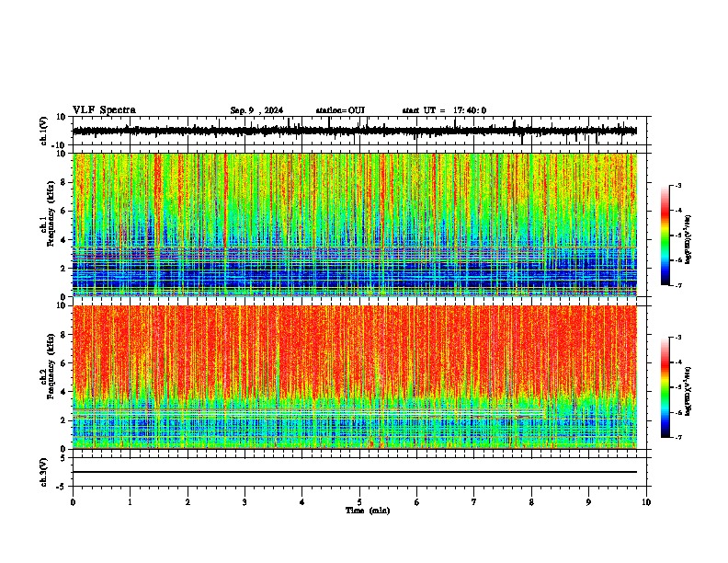Click the ch.1 spectrogram plot area
728x563 pixels.
click(x=355, y=224)
